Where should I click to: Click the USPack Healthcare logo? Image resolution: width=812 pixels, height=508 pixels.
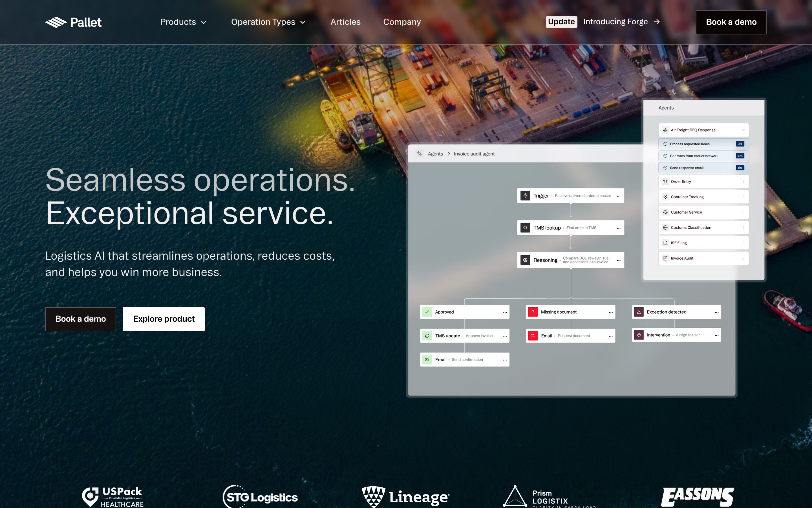click(x=113, y=497)
